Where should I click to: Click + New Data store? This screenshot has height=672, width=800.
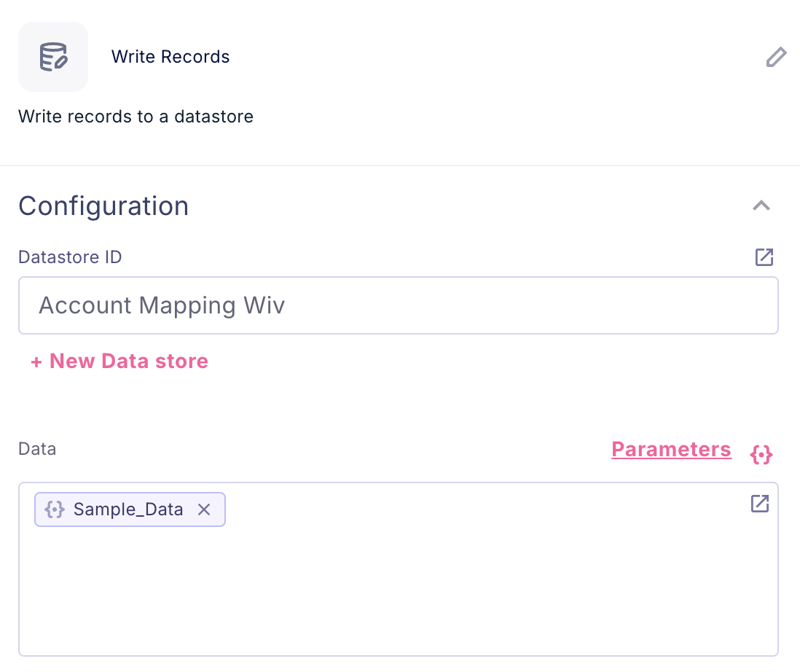click(119, 362)
